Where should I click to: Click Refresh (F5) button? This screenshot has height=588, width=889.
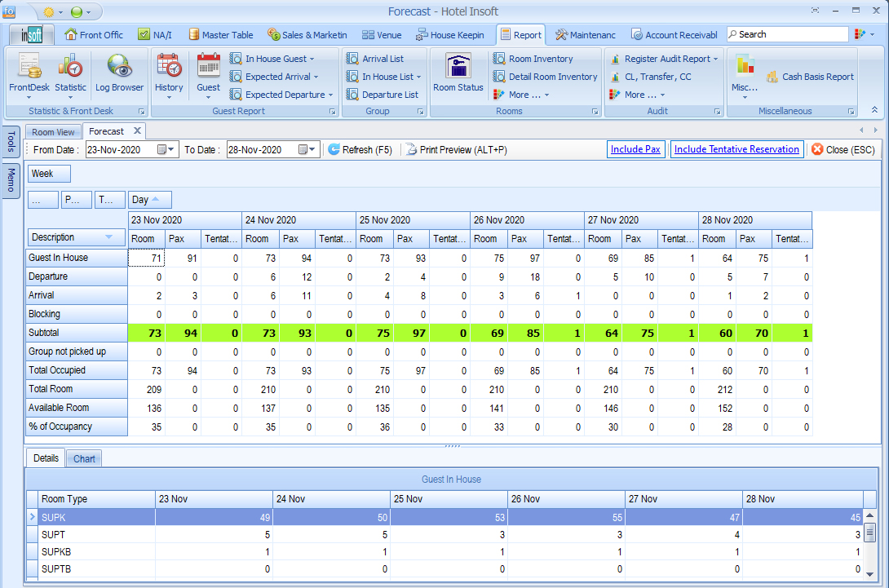pyautogui.click(x=360, y=150)
